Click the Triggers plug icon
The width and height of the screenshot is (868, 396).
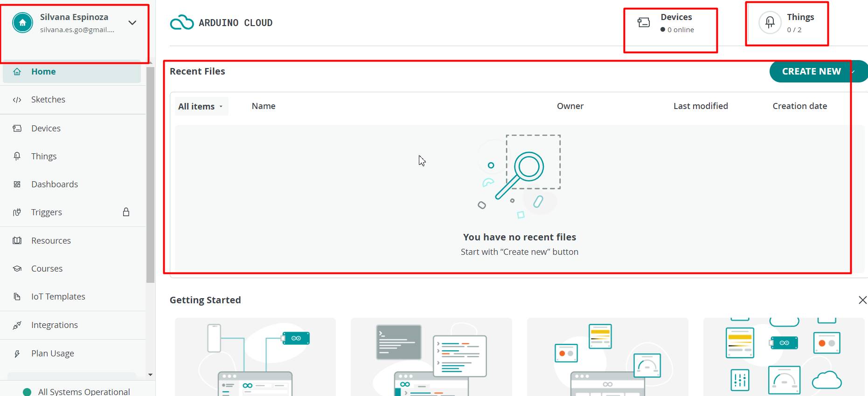tap(17, 212)
